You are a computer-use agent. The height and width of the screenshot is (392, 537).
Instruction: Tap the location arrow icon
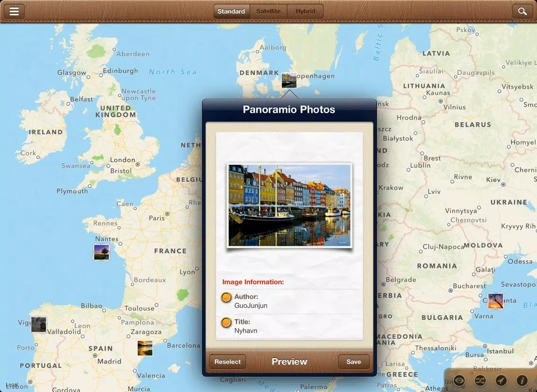point(501,380)
